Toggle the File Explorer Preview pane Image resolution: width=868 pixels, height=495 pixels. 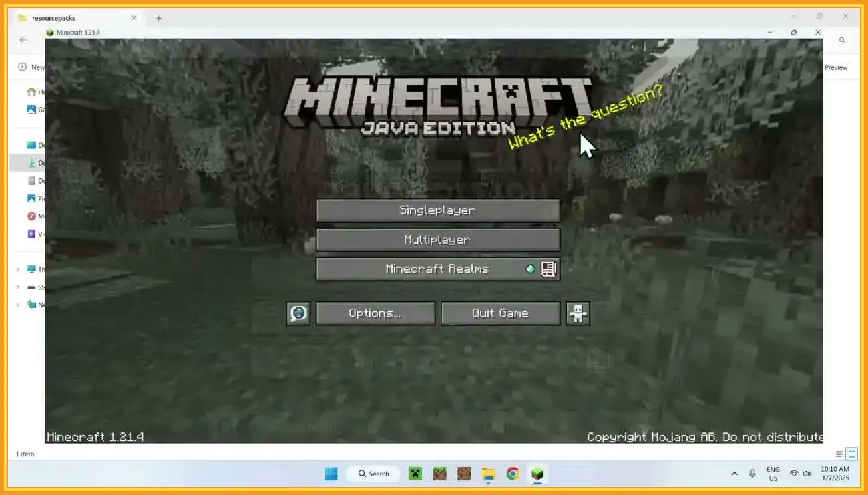pos(836,67)
